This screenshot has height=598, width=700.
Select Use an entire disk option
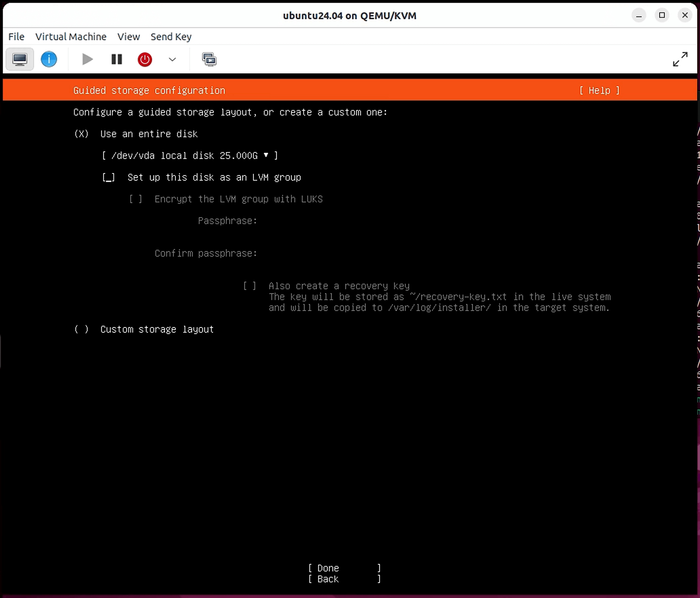tap(81, 134)
